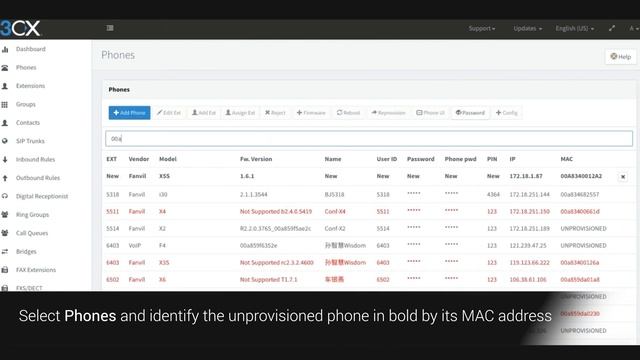The image size is (640, 360).
Task: Sort by EXT column header
Action: coord(111,159)
